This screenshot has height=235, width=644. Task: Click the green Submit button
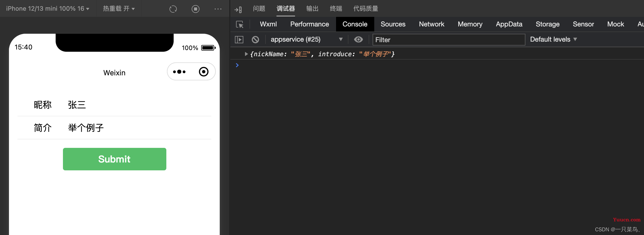click(x=115, y=159)
